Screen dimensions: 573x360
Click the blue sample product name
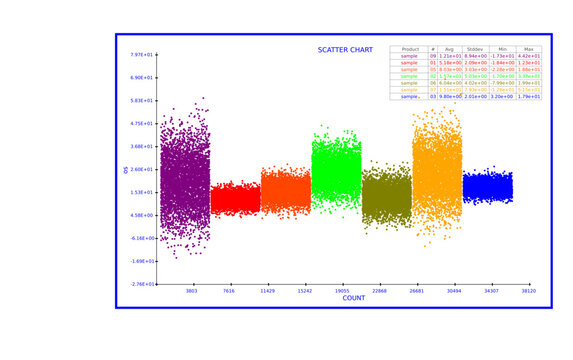(409, 96)
